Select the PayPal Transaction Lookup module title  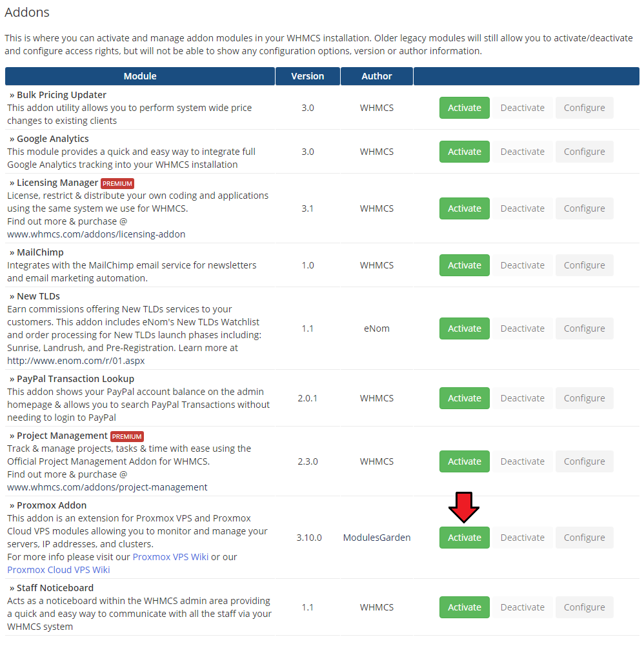75,379
